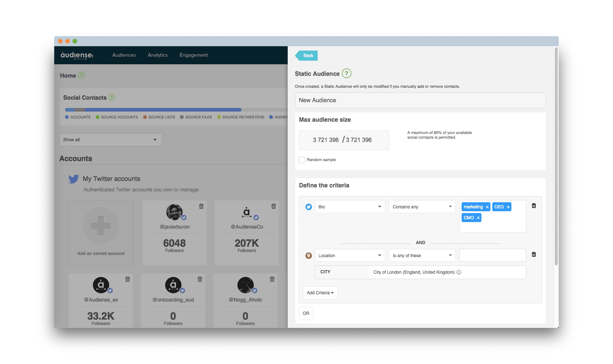Open the @javierburon account link
The width and height of the screenshot is (613, 364).
(x=175, y=227)
